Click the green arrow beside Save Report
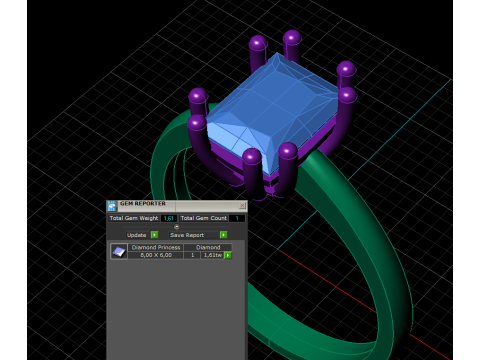Image resolution: width=480 pixels, height=360 pixels. 223,235
